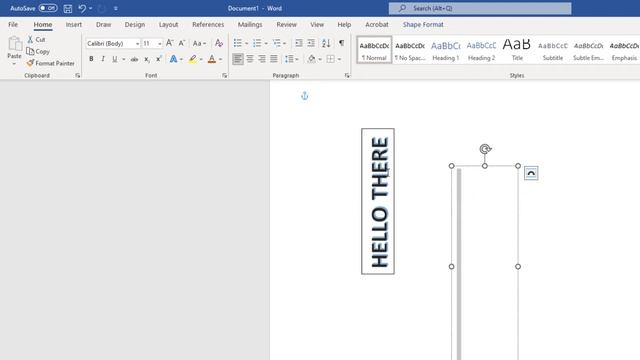Open the highlight color dropdown arrow

[201, 60]
